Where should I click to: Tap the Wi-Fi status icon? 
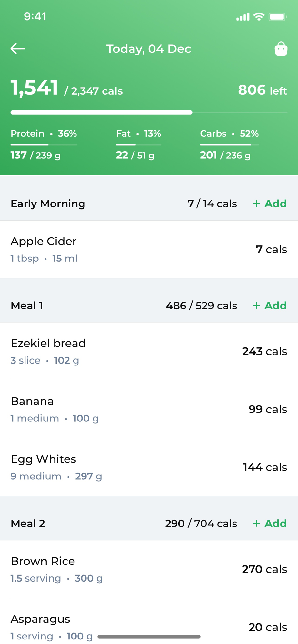pos(259,17)
